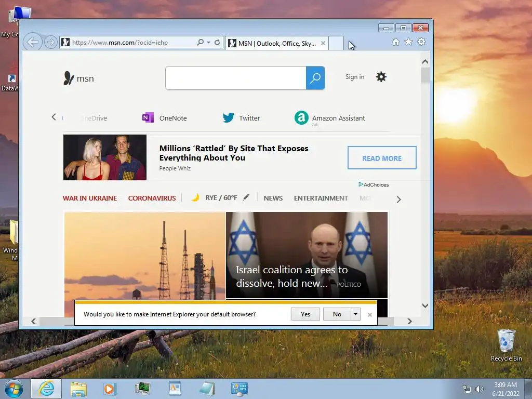
Task: Dismiss the default browser notification bar
Action: point(370,315)
